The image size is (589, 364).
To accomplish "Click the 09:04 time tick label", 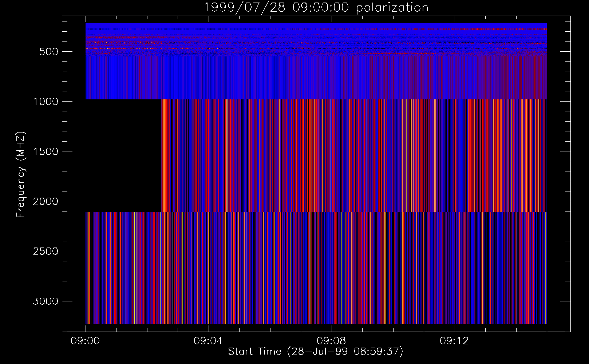I will [208, 341].
